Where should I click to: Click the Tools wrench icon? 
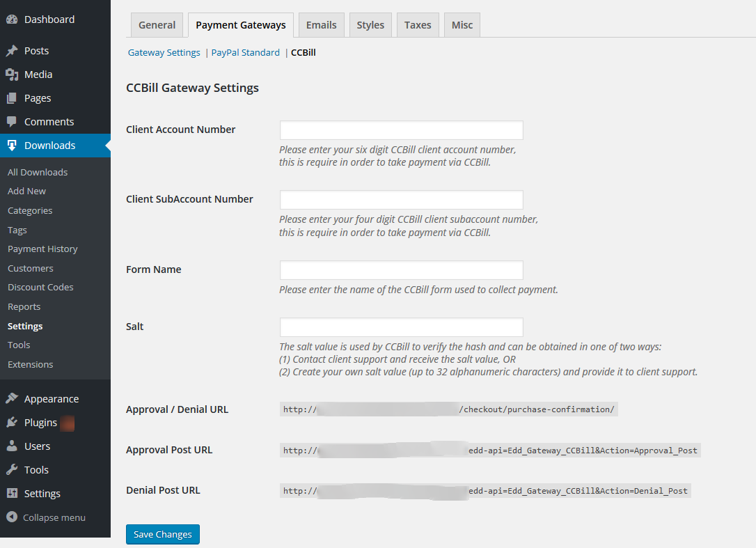click(x=12, y=470)
